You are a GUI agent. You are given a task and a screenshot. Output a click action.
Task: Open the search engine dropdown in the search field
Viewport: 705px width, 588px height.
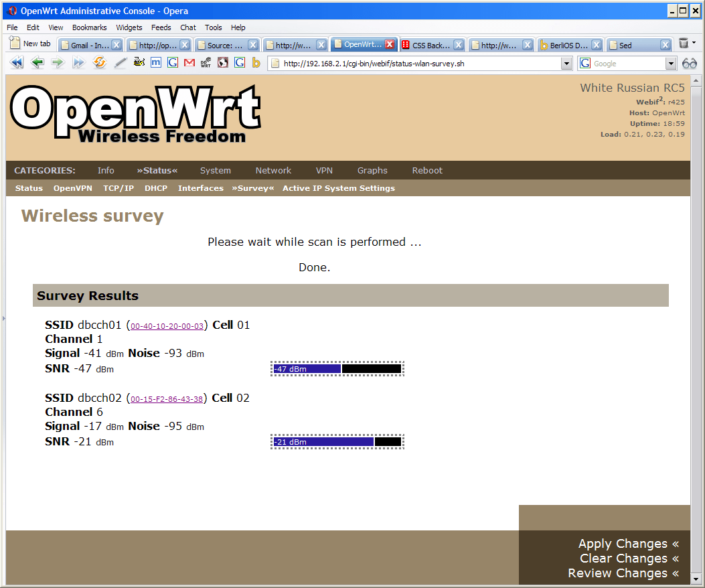[672, 64]
